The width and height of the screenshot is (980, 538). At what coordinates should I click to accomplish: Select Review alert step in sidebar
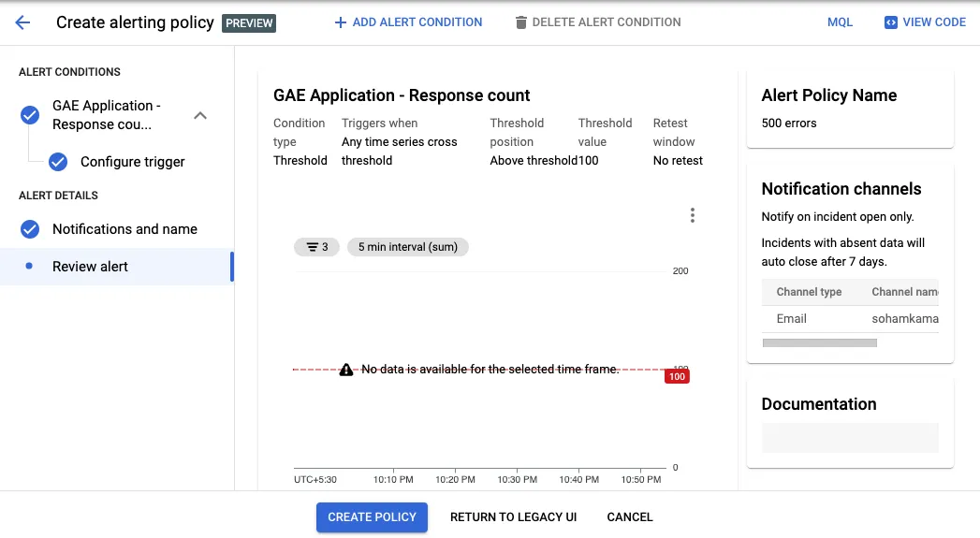click(90, 267)
